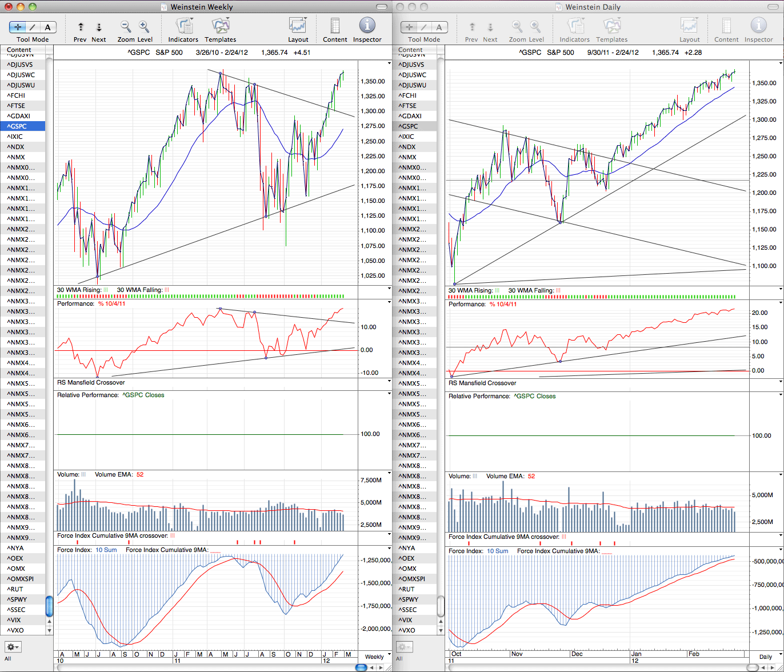
Task: Select ^IXIC in Weinstein Weekly list
Action: point(23,137)
